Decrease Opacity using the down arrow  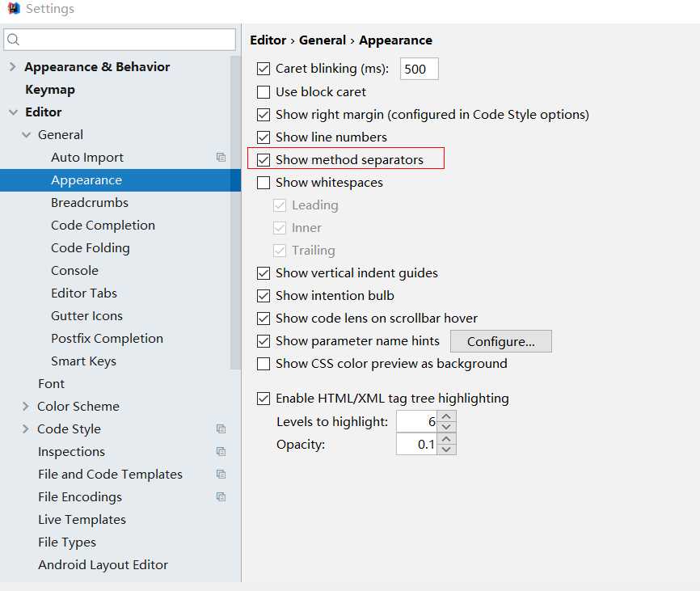[446, 450]
